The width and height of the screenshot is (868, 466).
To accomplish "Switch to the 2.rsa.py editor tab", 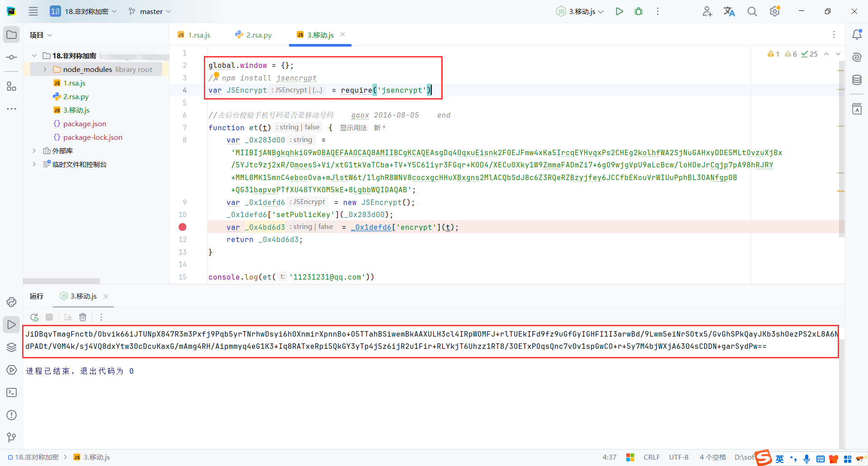I will pos(254,35).
